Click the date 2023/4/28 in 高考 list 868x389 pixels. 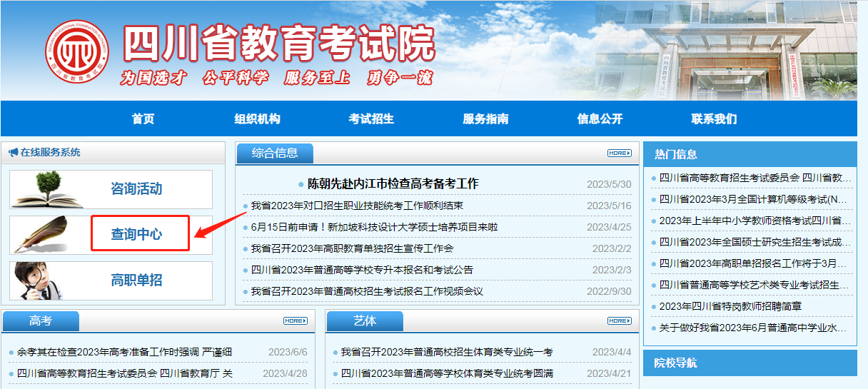pyautogui.click(x=285, y=373)
